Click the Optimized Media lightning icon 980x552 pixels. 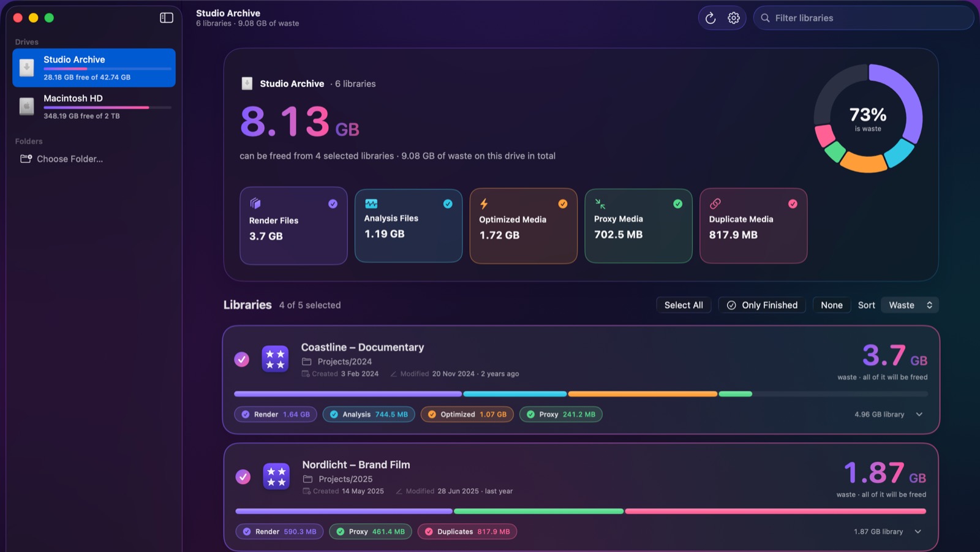(x=484, y=204)
